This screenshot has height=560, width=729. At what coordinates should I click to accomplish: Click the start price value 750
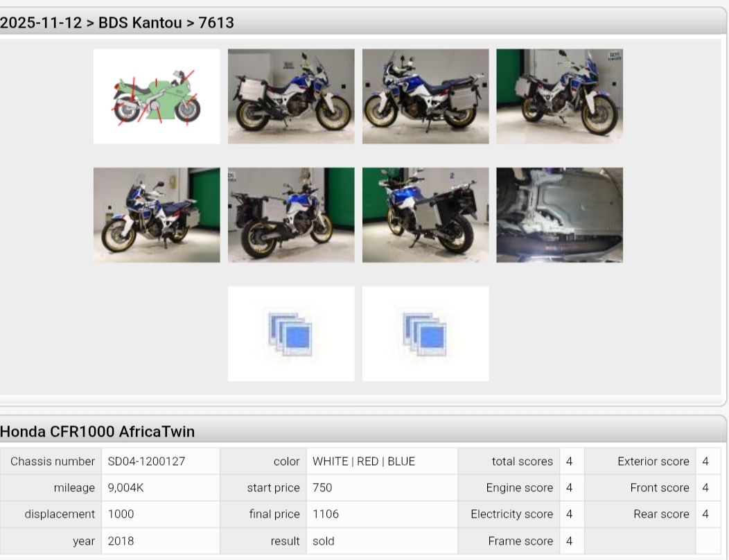[x=322, y=488]
